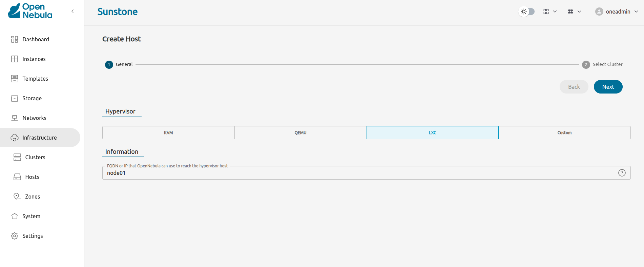The height and width of the screenshot is (267, 644).
Task: Click the oneadmin avatar icon
Action: pyautogui.click(x=599, y=12)
